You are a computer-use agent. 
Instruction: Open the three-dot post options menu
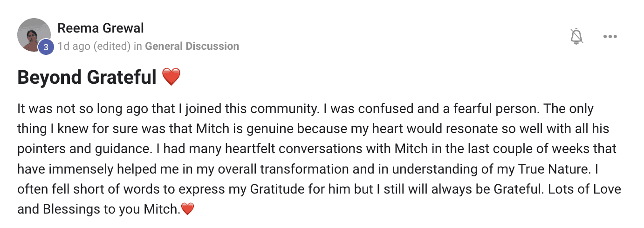click(x=610, y=37)
